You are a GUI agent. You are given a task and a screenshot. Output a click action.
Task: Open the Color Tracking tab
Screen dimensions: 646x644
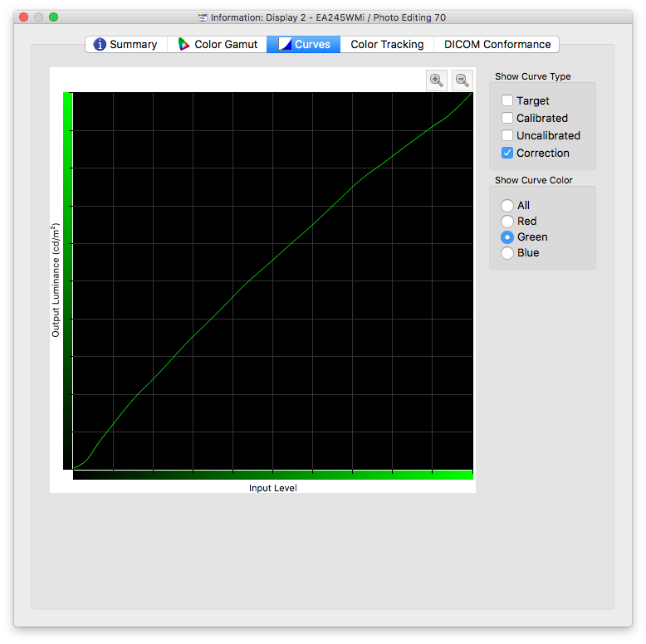pyautogui.click(x=387, y=44)
